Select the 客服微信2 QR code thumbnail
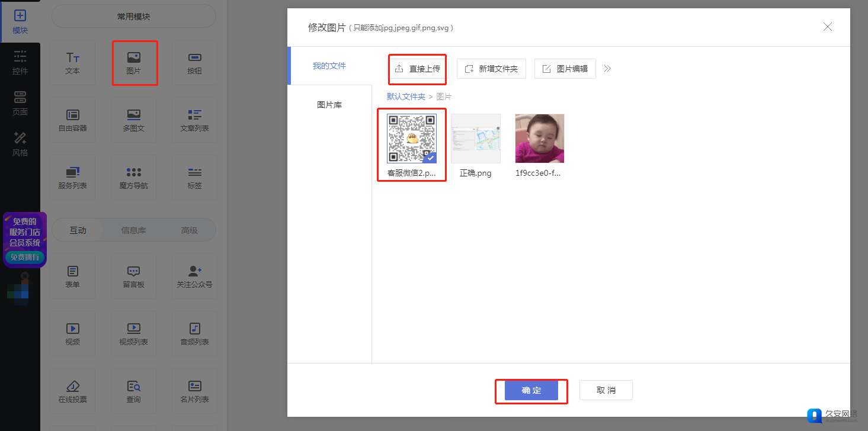868x431 pixels. pyautogui.click(x=412, y=139)
